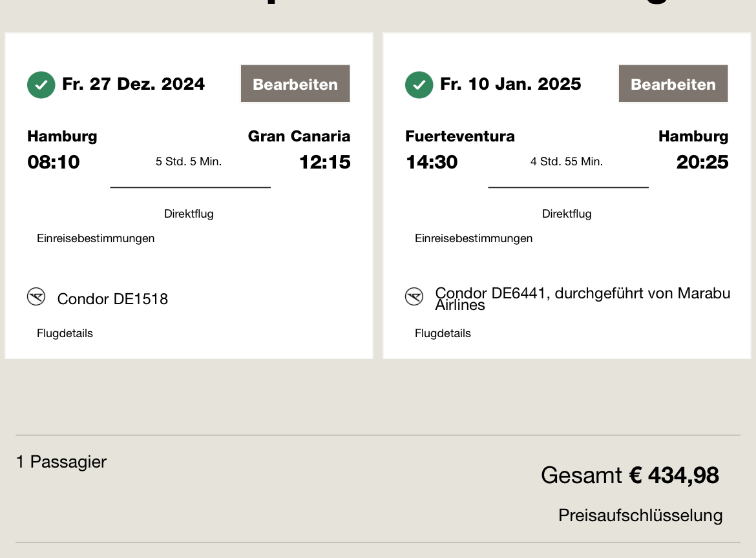Expand Flugdetails for Condor DE1518
Image resolution: width=756 pixels, height=558 pixels.
[65, 333]
